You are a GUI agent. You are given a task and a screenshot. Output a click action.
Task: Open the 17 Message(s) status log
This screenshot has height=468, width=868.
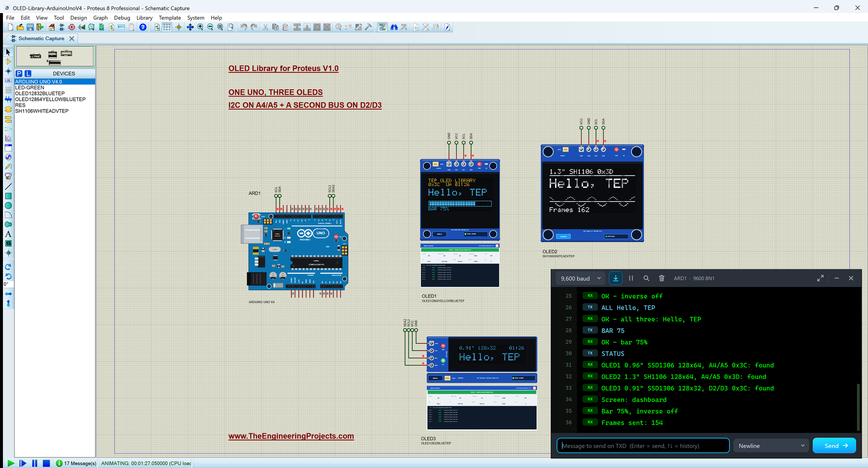[76, 463]
